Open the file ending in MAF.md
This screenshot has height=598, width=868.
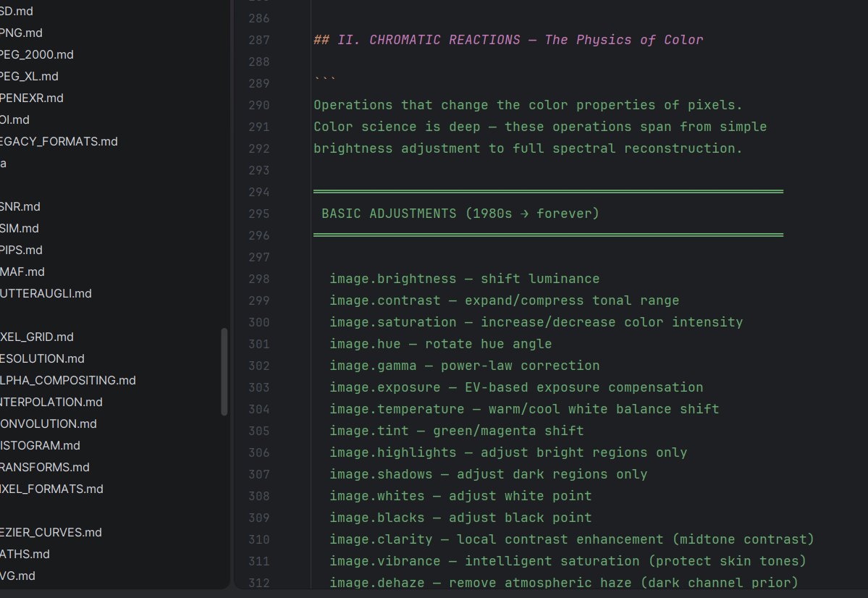22,271
